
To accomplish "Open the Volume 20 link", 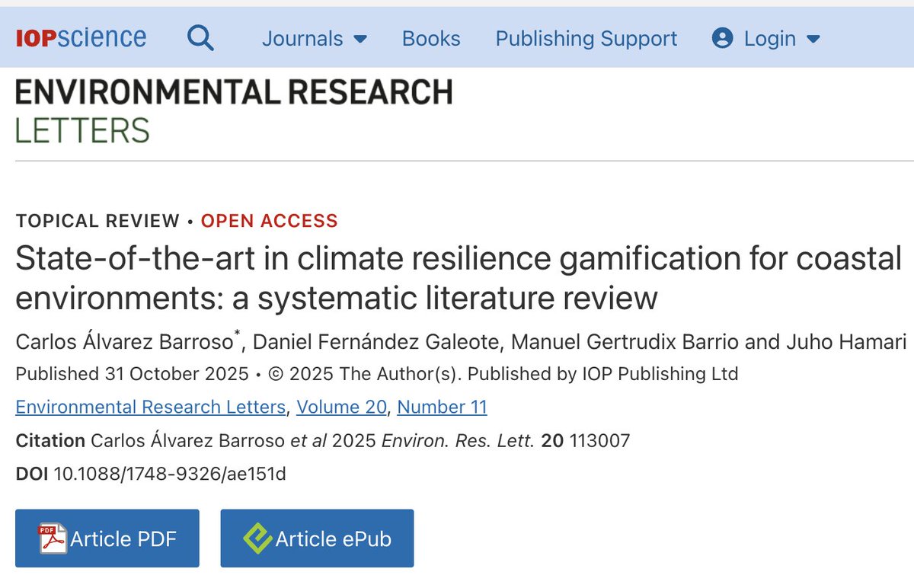I will [341, 407].
